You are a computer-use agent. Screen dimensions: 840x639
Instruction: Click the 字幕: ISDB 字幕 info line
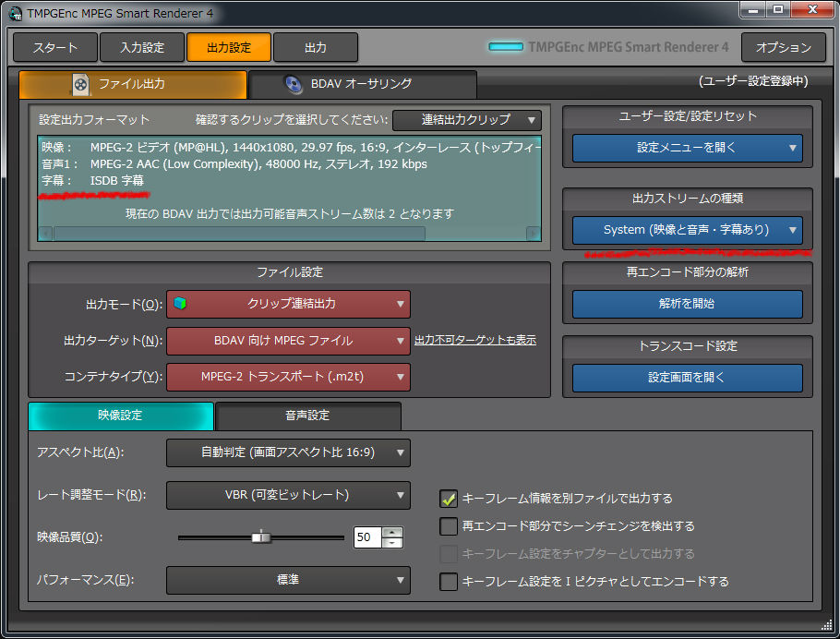click(x=92, y=181)
